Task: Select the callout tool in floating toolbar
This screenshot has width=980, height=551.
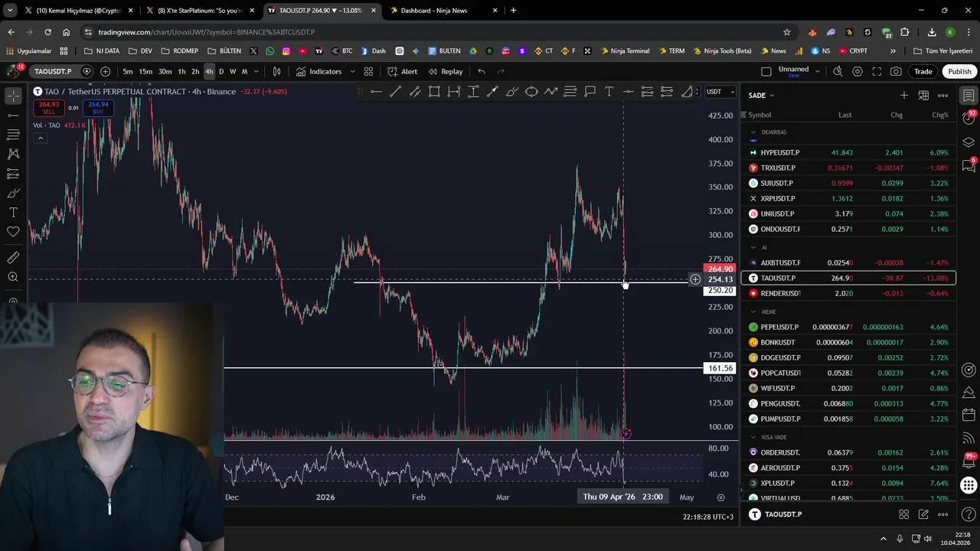Action: [590, 92]
